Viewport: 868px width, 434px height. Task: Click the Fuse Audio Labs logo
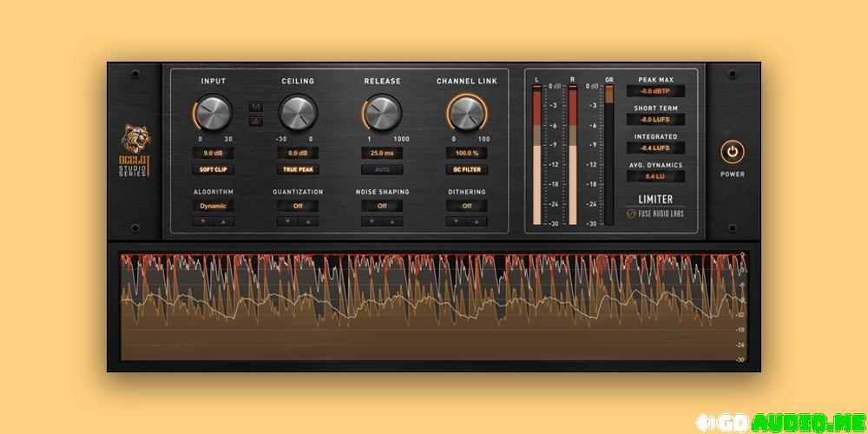point(655,214)
